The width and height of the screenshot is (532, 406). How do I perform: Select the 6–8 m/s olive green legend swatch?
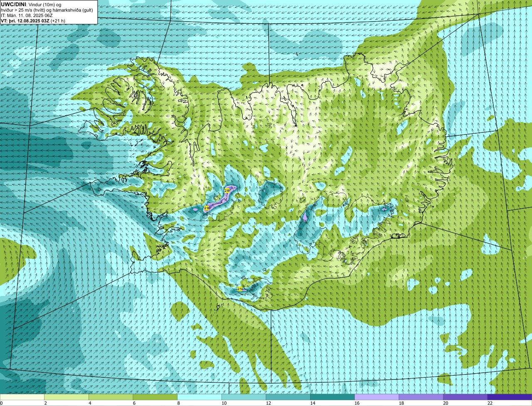tap(155, 397)
